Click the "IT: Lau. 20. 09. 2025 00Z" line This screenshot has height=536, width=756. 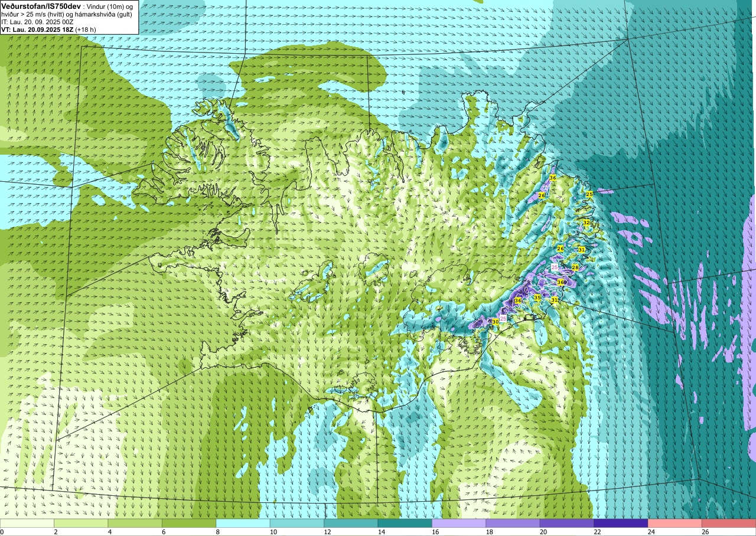37,22
